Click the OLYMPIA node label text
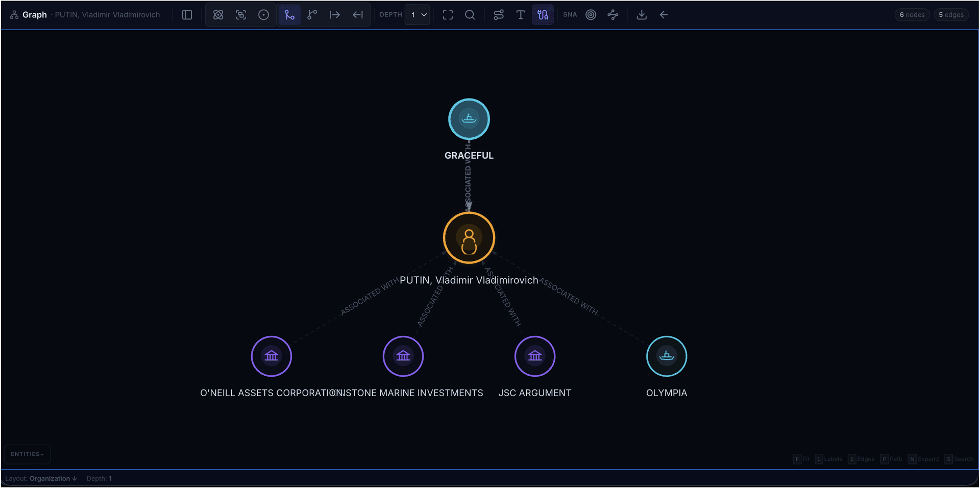The height and width of the screenshot is (488, 980). click(667, 393)
